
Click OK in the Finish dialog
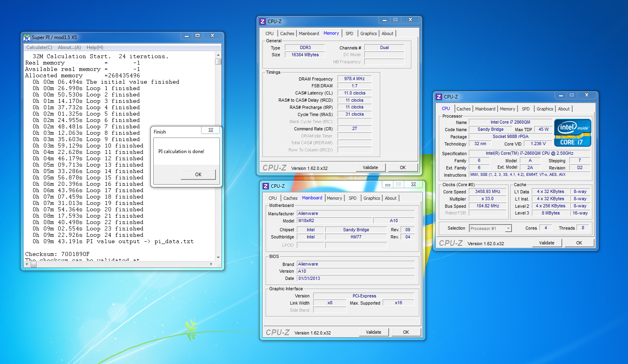click(198, 175)
